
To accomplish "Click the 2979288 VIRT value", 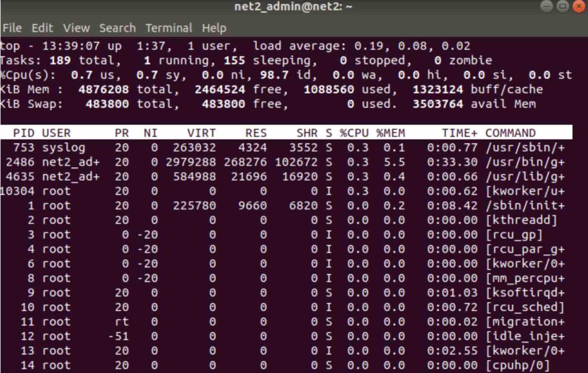I will pyautogui.click(x=191, y=162).
